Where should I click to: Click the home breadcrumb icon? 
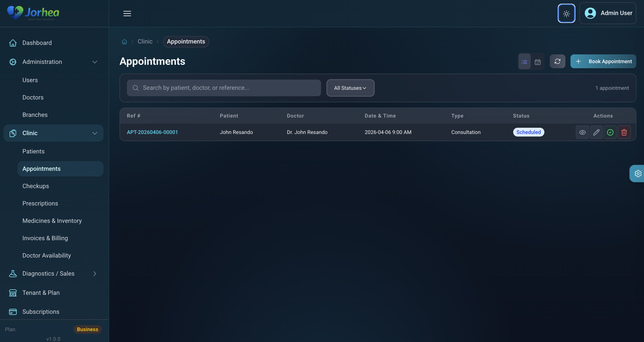coord(124,41)
